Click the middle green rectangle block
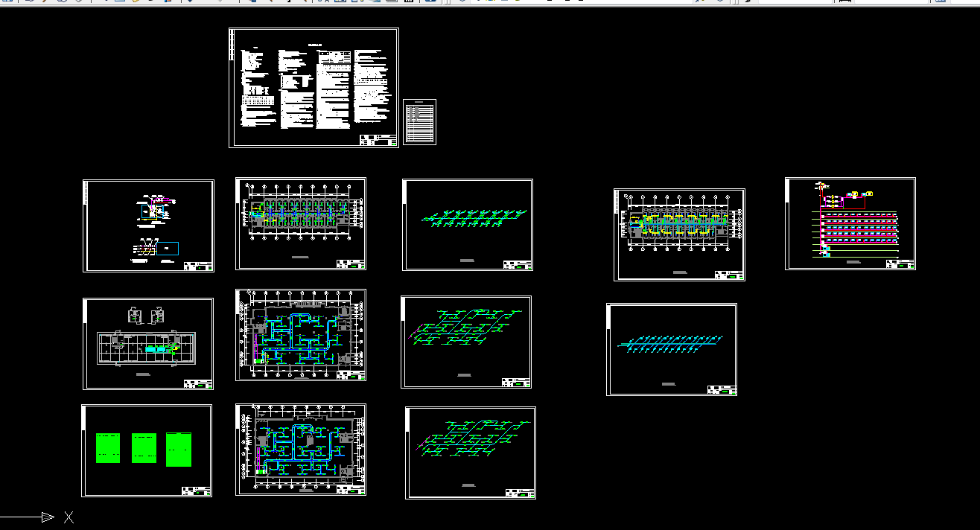 pyautogui.click(x=144, y=448)
